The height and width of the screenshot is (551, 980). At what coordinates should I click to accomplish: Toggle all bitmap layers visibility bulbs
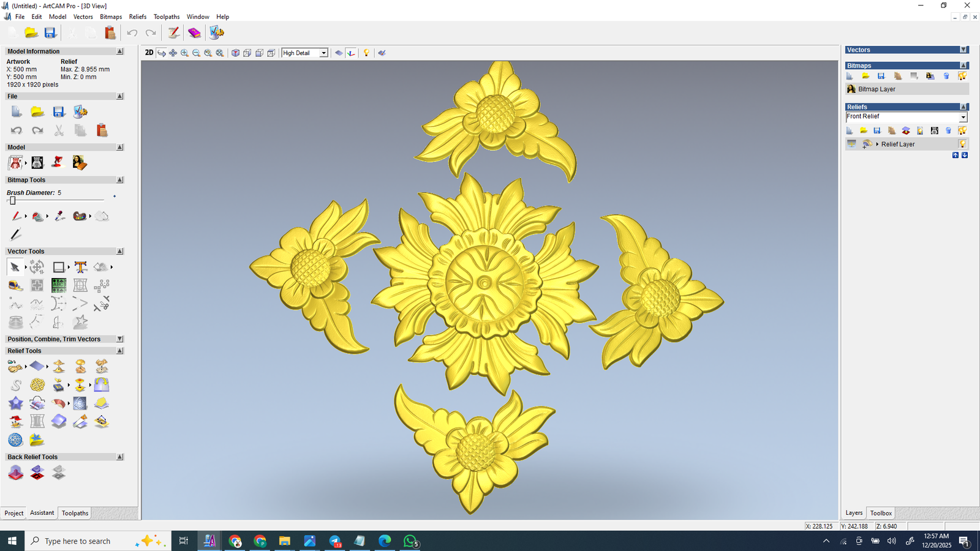(x=962, y=76)
